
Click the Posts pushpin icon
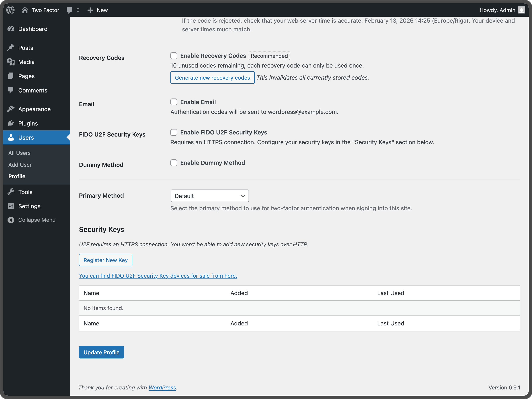tap(11, 48)
